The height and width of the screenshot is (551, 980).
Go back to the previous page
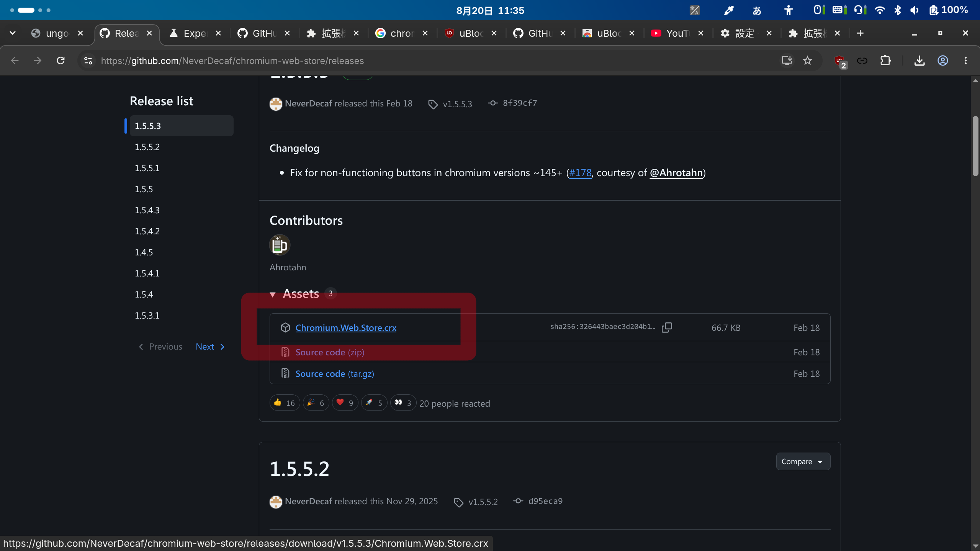click(15, 60)
